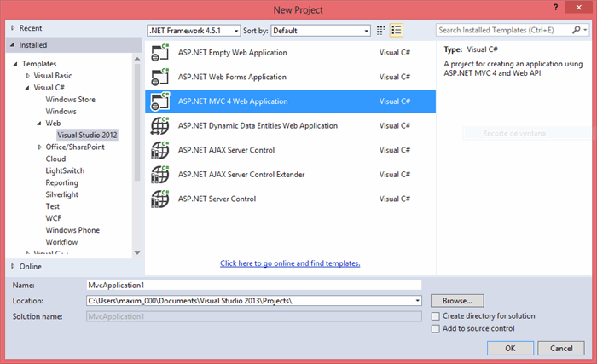The width and height of the screenshot is (597, 364).
Task: Click the tree scrollbar up arrow
Action: 137,59
